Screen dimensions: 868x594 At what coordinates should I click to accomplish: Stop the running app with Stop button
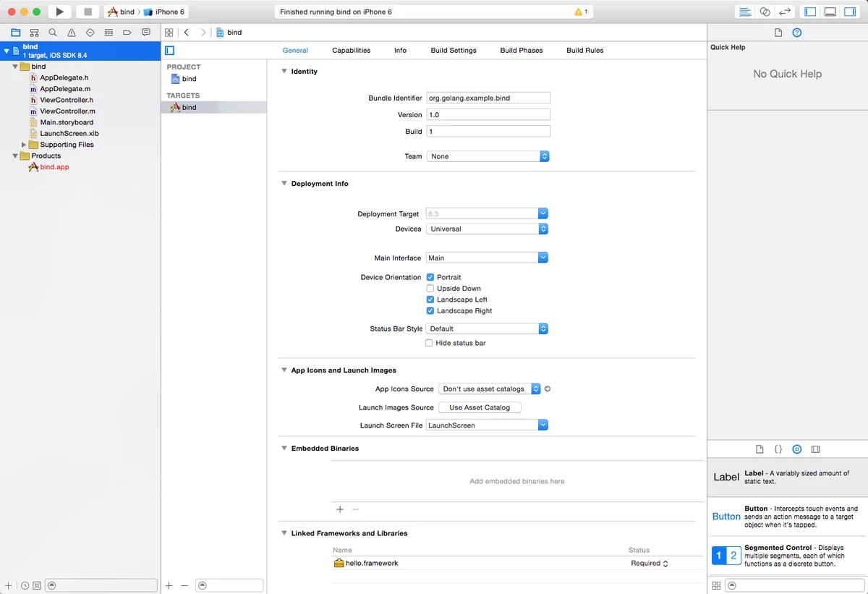tap(88, 12)
